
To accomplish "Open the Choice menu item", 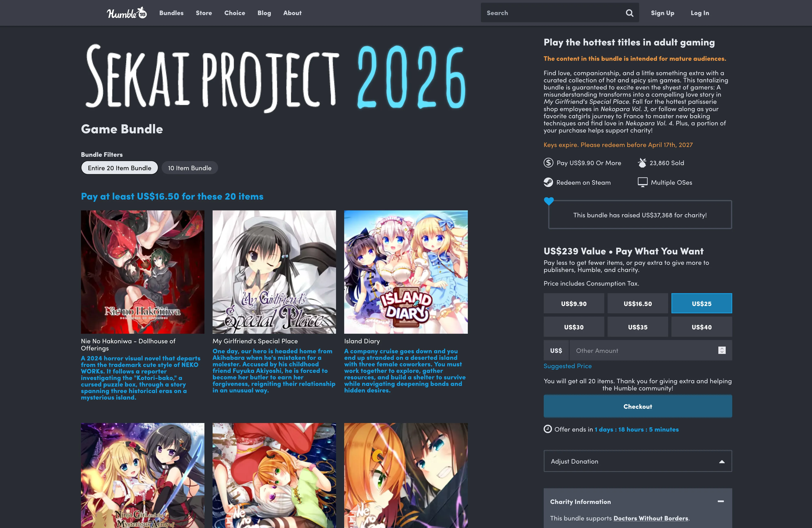I will click(x=235, y=13).
